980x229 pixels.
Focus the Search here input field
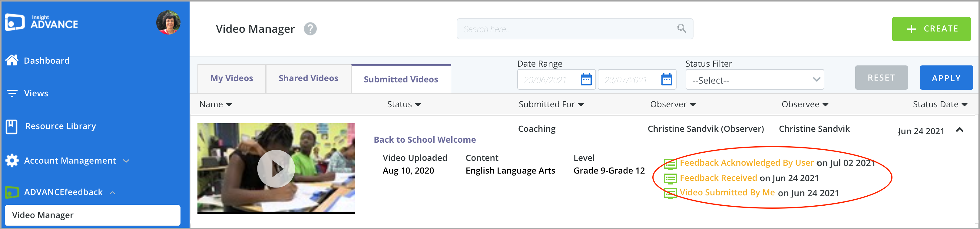574,29
